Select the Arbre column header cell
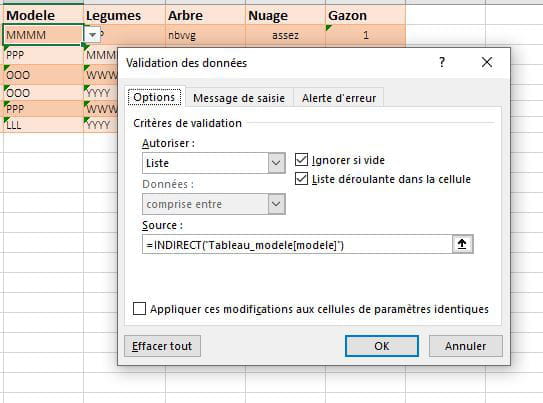543x403 pixels. point(205,16)
